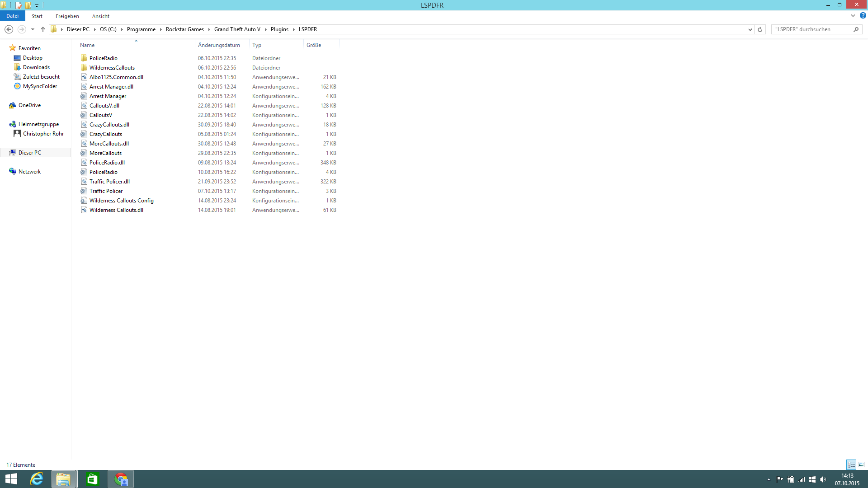Screen dimensions: 868x488
Task: Sort by the Änderungsdatum column header
Action: 219,45
